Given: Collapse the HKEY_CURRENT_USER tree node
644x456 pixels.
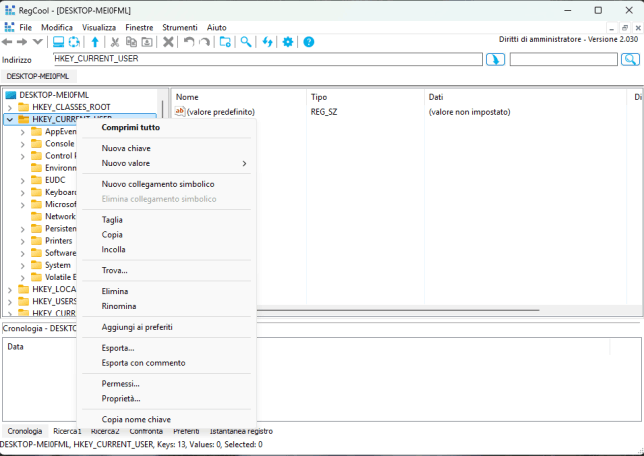Looking at the screenshot, I should [10, 119].
